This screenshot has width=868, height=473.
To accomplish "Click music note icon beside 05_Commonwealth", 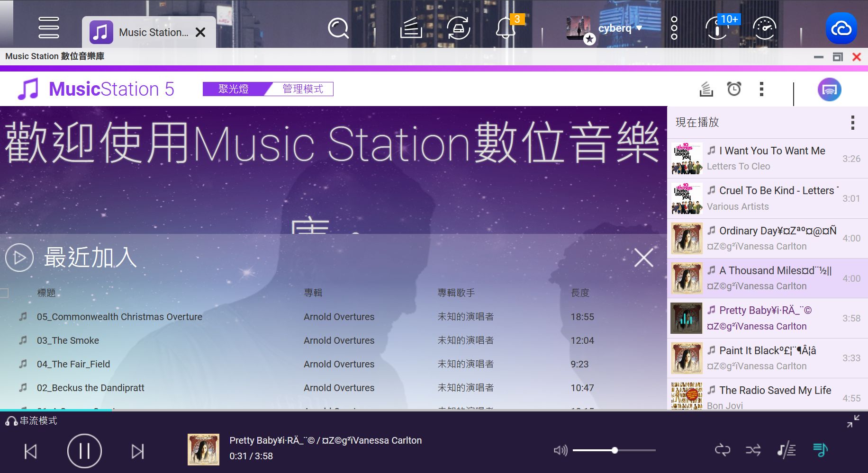I will click(x=23, y=316).
